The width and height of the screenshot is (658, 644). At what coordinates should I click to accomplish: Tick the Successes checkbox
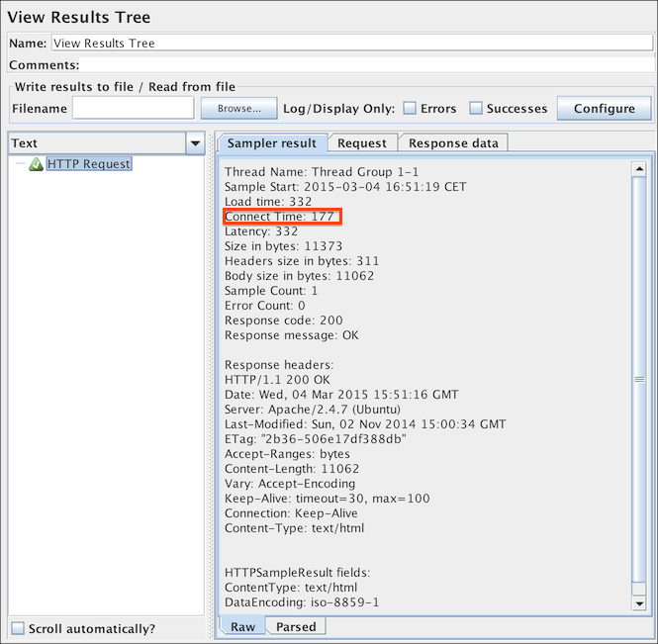click(476, 108)
